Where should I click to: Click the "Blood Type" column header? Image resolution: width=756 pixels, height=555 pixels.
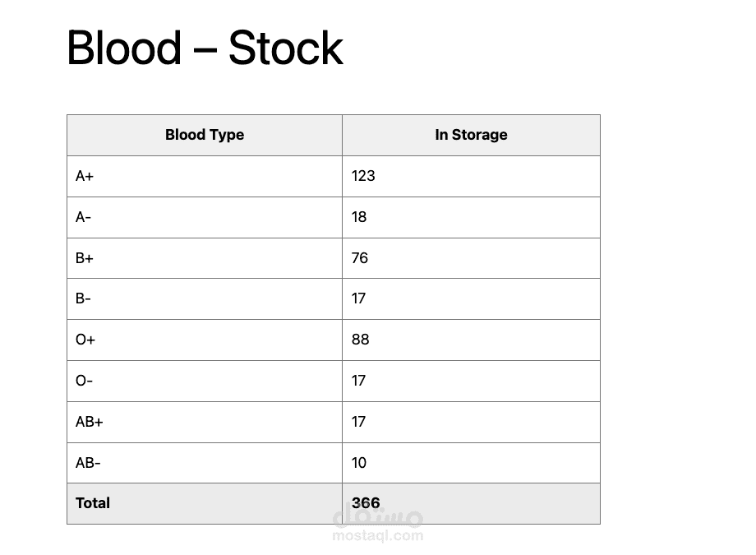(205, 135)
